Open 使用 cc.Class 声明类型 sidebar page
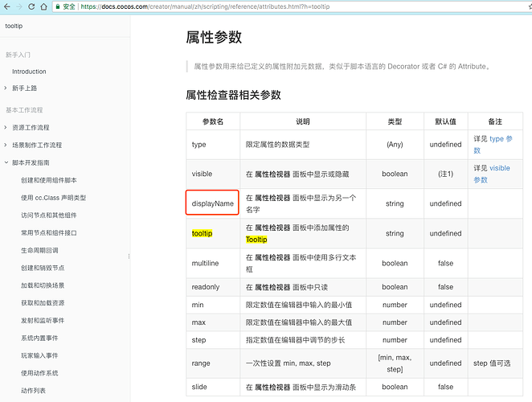This screenshot has height=402, width=532. 54,198
